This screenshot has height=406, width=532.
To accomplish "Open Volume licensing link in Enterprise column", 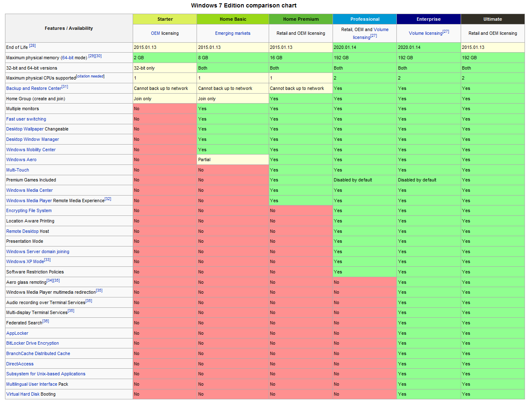I will [x=425, y=33].
